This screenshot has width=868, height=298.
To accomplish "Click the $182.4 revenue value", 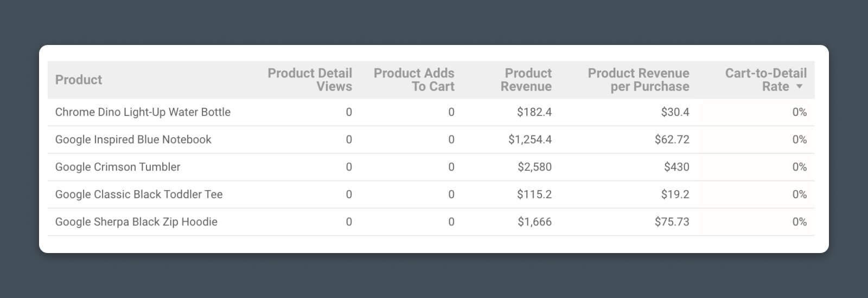I will (x=534, y=112).
